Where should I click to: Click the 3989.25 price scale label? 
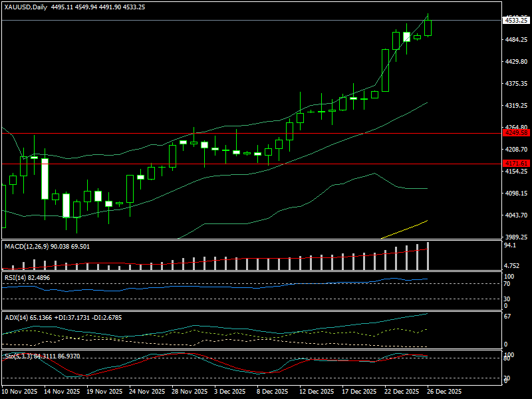coord(516,237)
